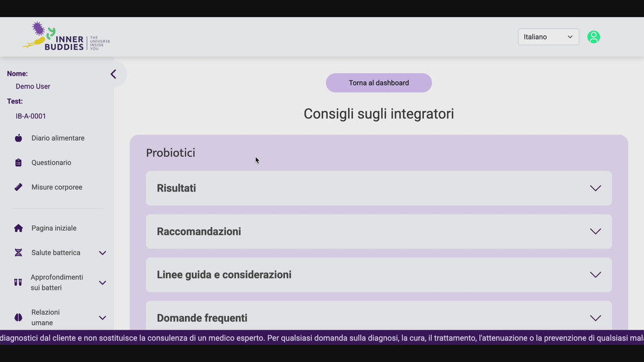
Task: Click the clipboard icon for Questionario
Action: 19,163
